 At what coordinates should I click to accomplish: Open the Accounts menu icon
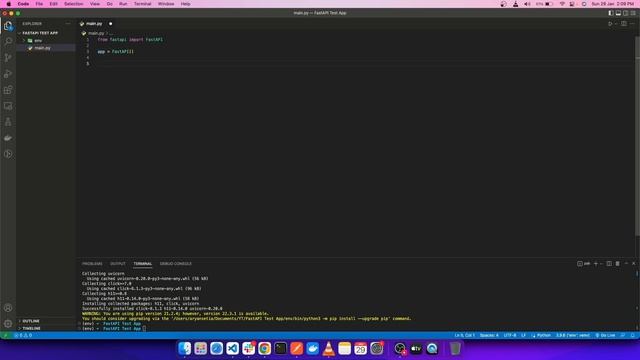click(x=8, y=308)
